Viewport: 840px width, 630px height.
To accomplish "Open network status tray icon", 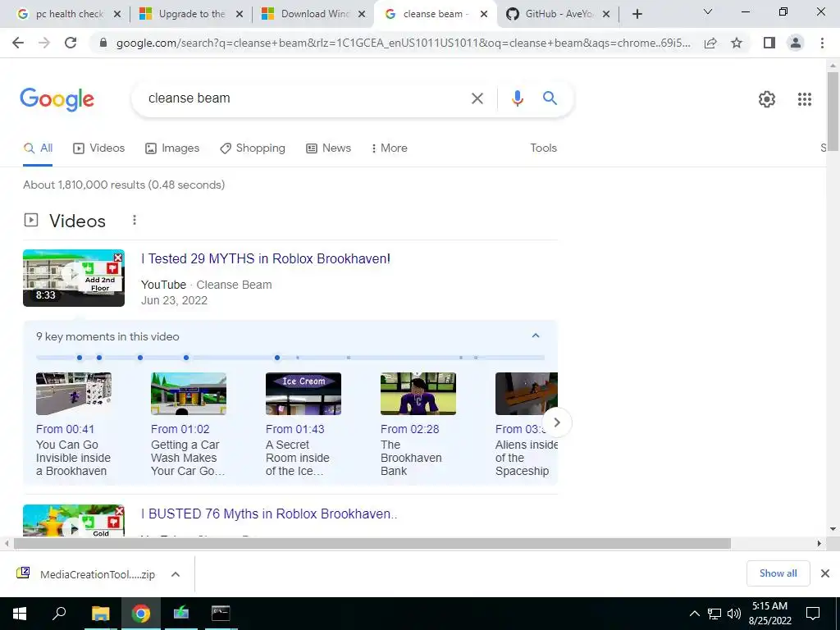I will point(714,614).
